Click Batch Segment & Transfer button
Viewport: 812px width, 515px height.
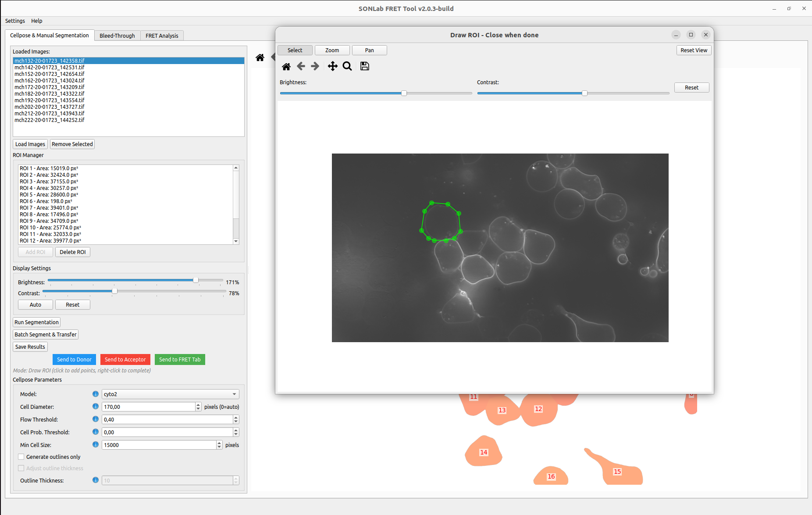(46, 335)
